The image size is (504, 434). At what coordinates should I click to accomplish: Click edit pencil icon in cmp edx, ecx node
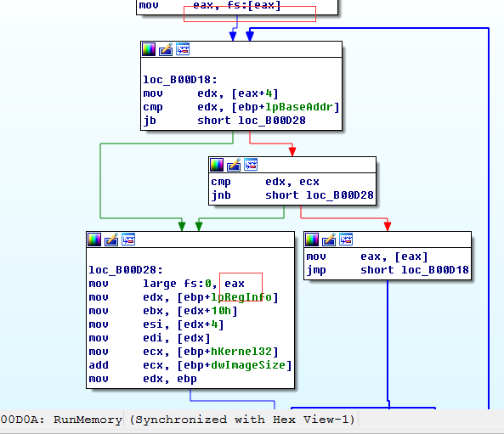click(234, 165)
